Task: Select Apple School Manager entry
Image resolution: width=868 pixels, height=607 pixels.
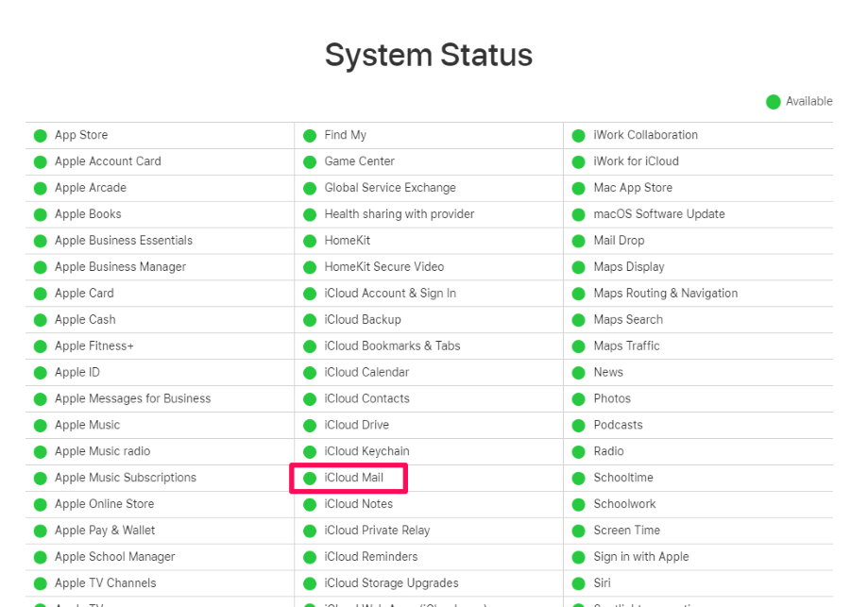Action: coord(114,557)
